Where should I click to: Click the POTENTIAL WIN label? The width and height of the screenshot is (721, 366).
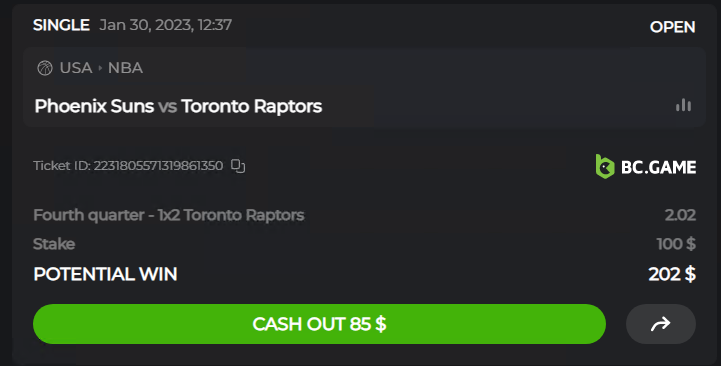click(x=105, y=274)
